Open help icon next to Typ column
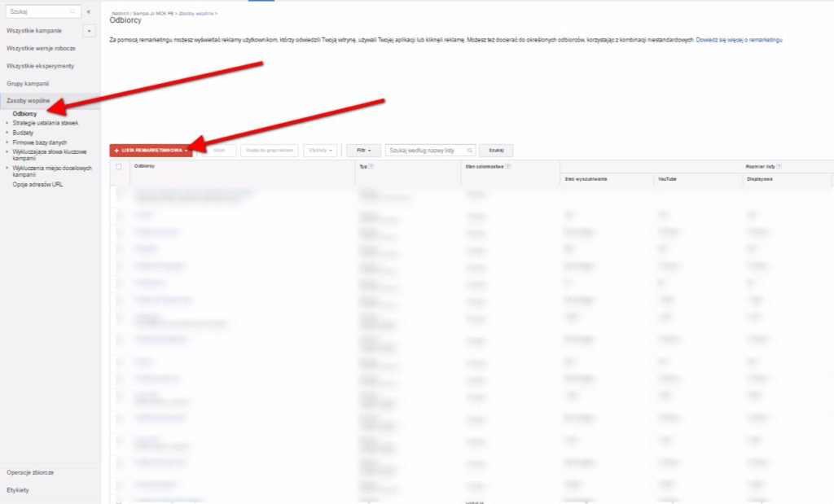 pos(371,166)
